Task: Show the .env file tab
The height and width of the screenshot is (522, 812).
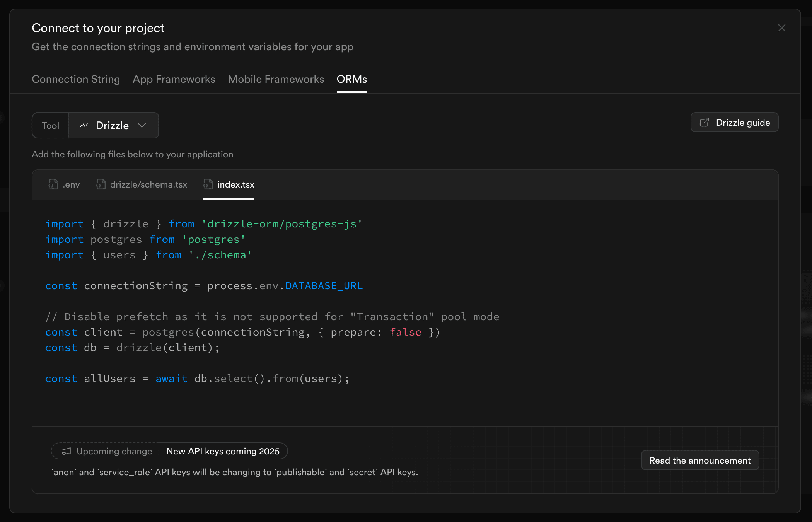Action: 64,184
